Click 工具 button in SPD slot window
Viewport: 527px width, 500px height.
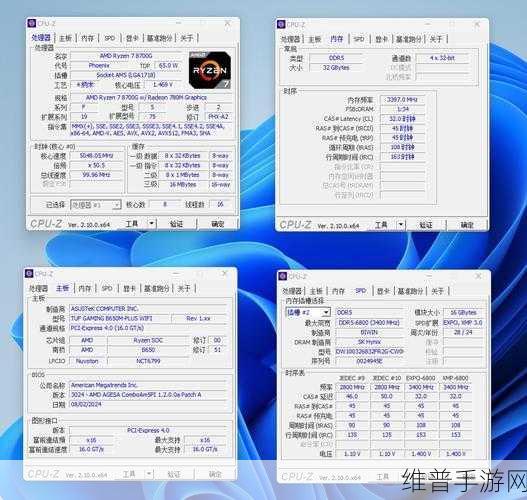click(x=383, y=476)
